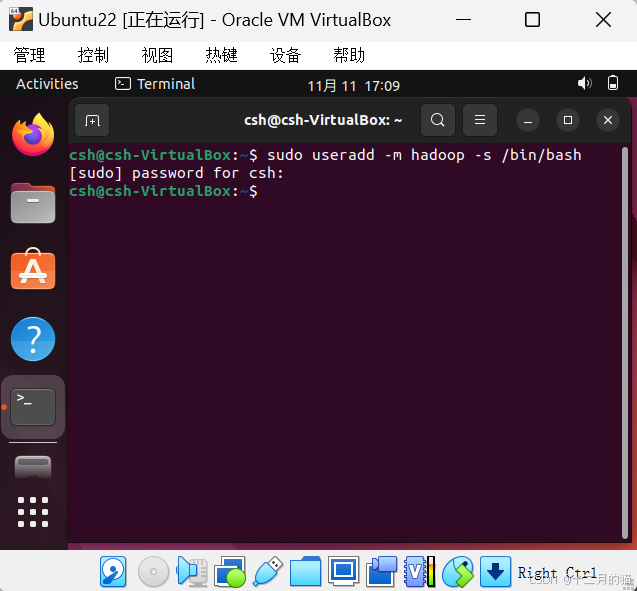Click the date and time 11月 11 17:09
The image size is (637, 591).
(x=353, y=86)
